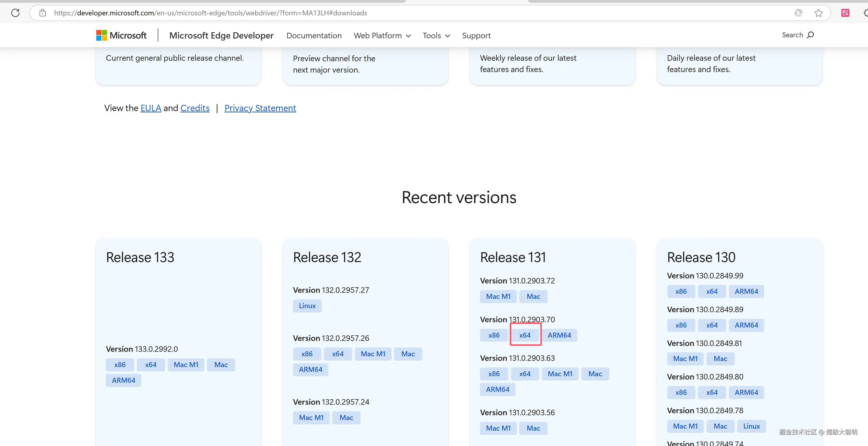Screen dimensions: 868x446
Task: Click the favorites star icon
Action: click(x=818, y=13)
